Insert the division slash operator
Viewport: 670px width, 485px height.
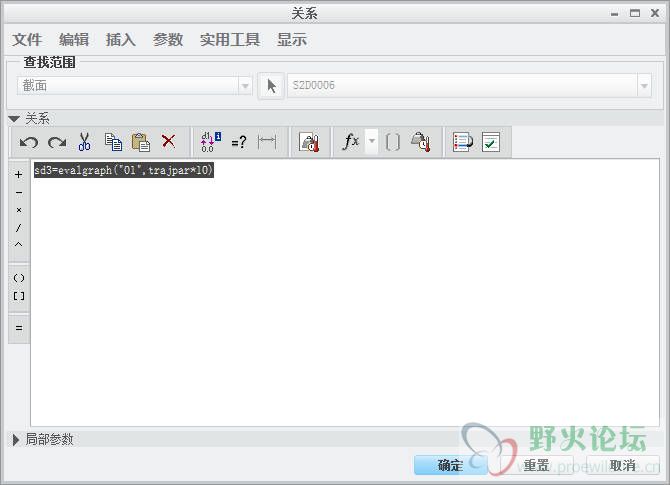(18, 228)
